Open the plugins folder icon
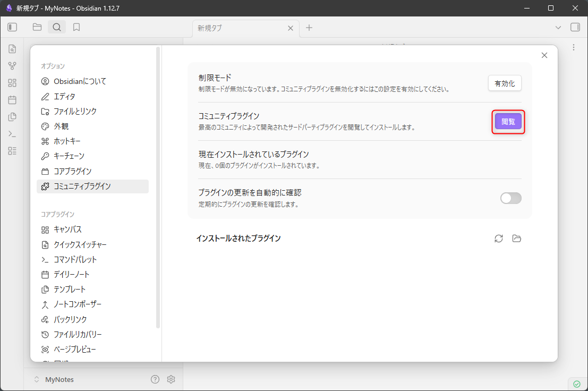 coord(517,239)
